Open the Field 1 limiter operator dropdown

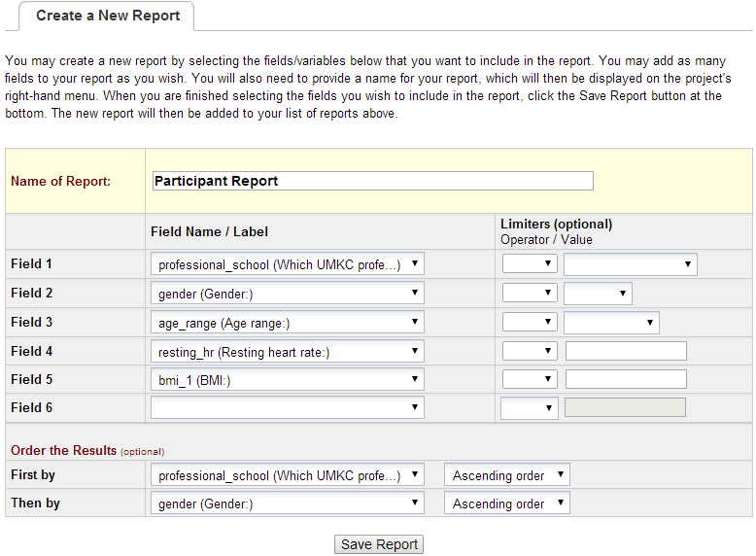point(530,264)
